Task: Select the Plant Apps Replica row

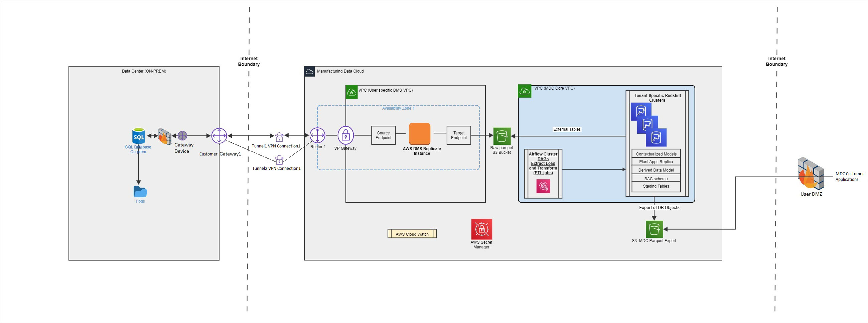Action: pos(656,161)
